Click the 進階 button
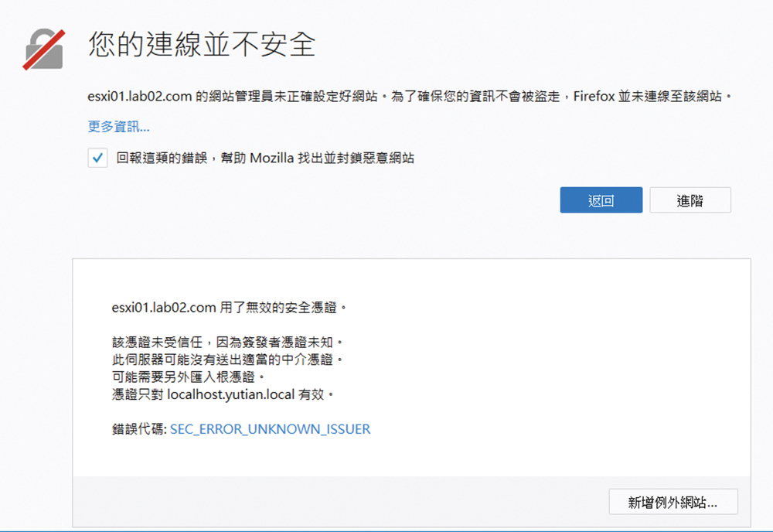Image resolution: width=773 pixels, height=532 pixels. [x=690, y=200]
